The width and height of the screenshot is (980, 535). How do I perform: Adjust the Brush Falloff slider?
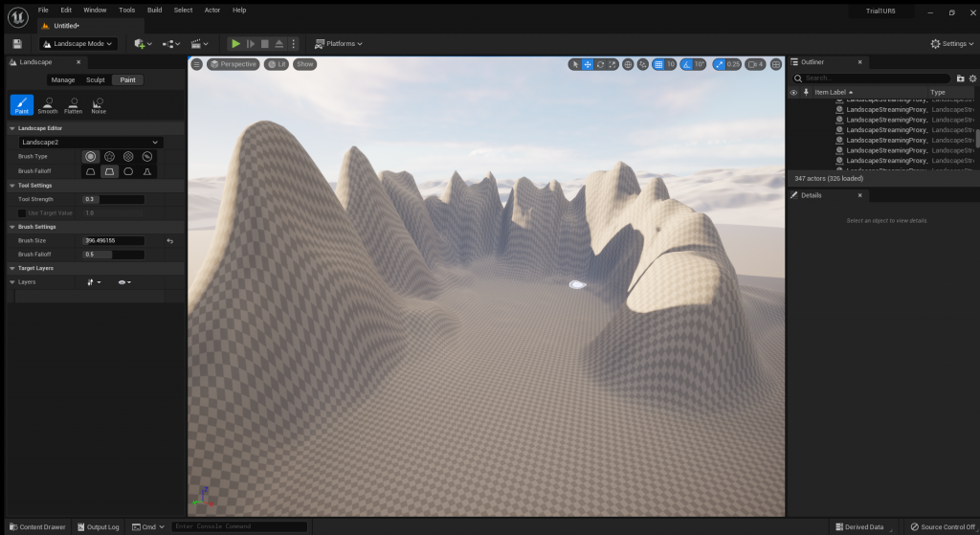pyautogui.click(x=113, y=255)
